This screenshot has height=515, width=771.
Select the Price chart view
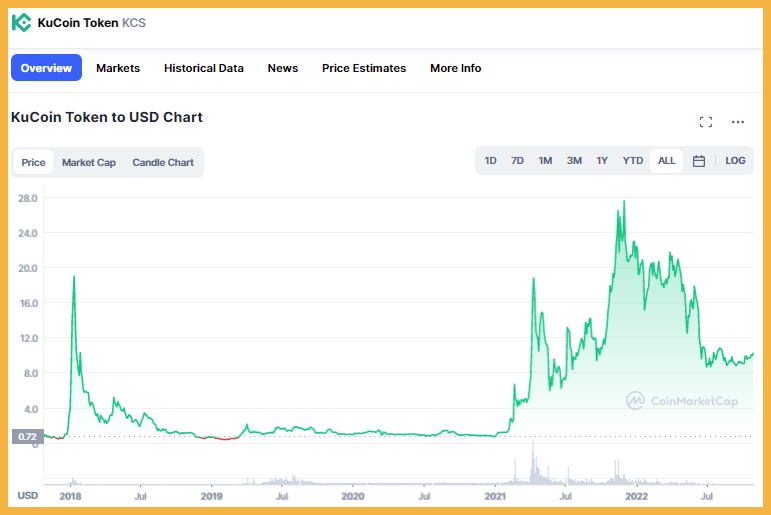click(x=33, y=162)
